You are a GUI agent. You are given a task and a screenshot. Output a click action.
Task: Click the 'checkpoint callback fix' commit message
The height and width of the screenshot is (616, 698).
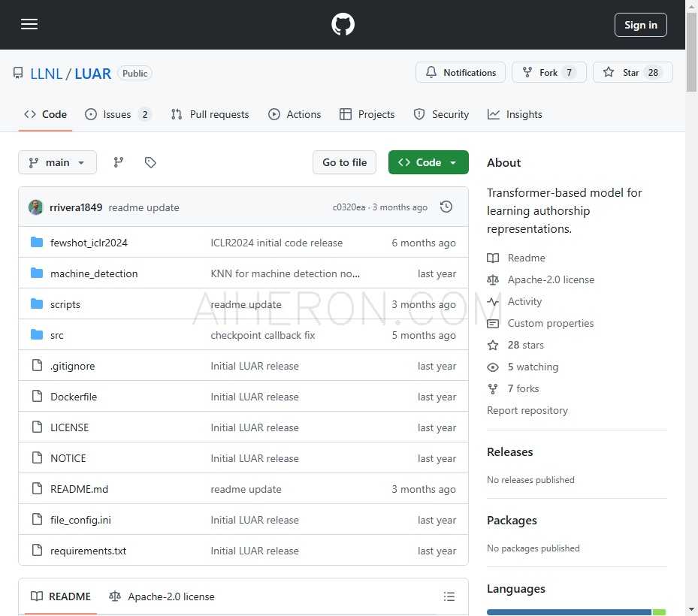(x=263, y=335)
